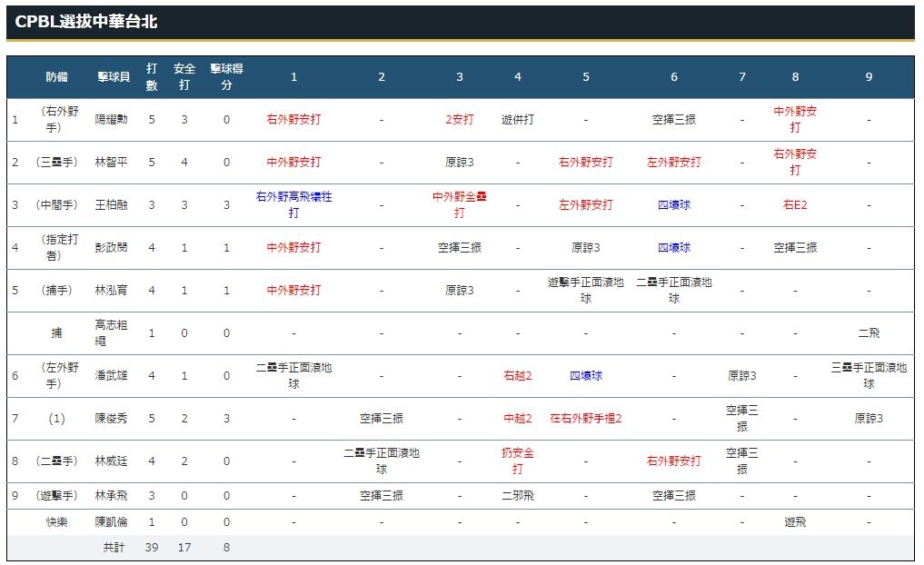Click '右外野安打' in 林威廷's row
924x565 pixels.
click(673, 461)
